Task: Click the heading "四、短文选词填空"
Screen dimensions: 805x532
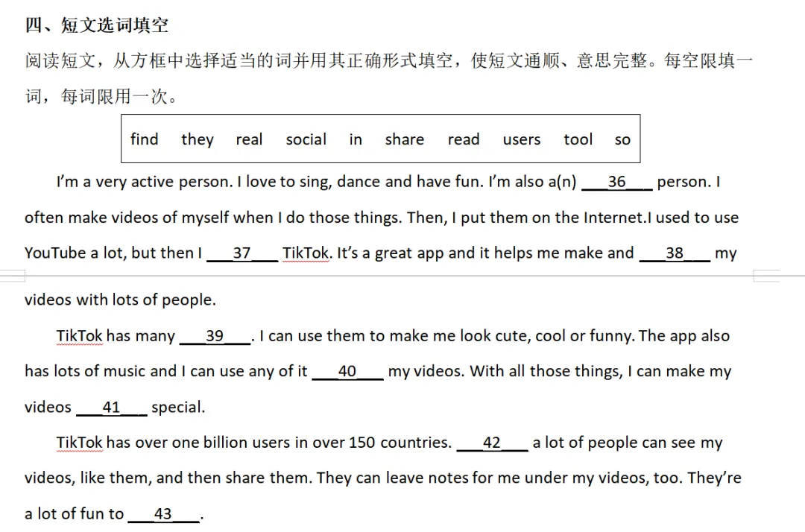Action: pyautogui.click(x=96, y=25)
